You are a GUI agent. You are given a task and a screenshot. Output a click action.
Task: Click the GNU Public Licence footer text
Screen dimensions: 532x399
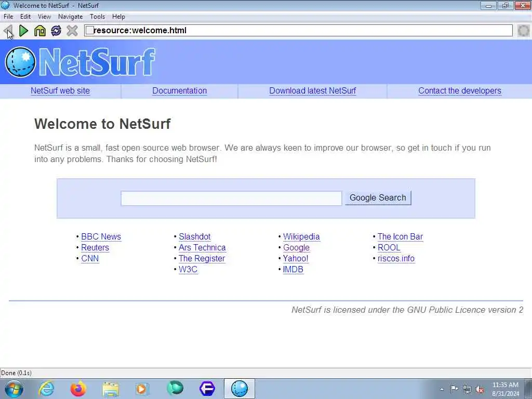point(407,310)
